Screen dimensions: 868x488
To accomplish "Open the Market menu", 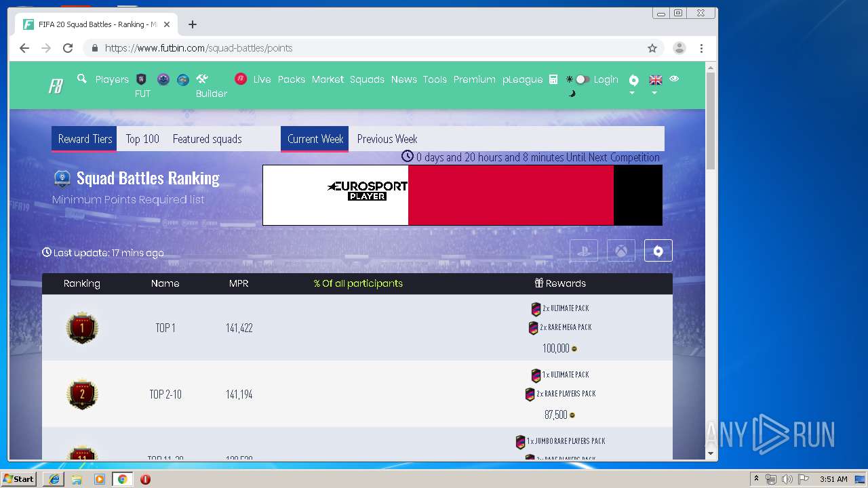I will coord(328,79).
